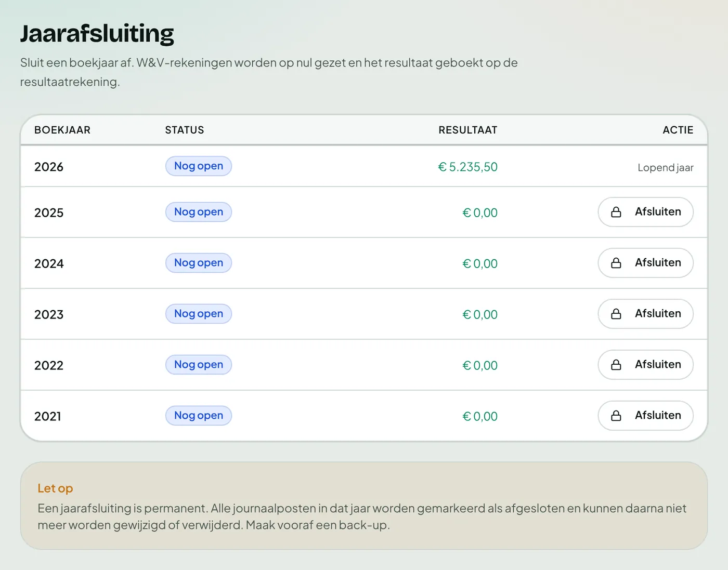This screenshot has height=570, width=728.
Task: Select Nog open badge in 2022 row
Action: click(199, 365)
